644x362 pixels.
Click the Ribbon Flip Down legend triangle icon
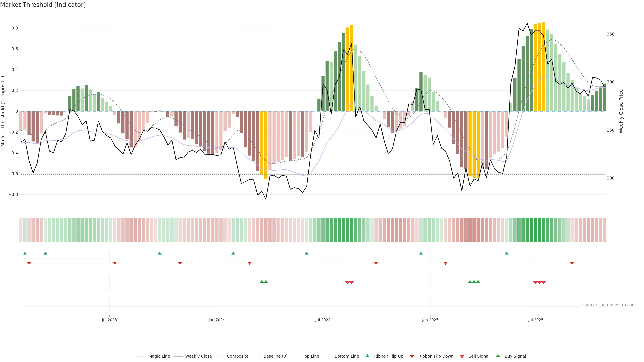pos(412,356)
